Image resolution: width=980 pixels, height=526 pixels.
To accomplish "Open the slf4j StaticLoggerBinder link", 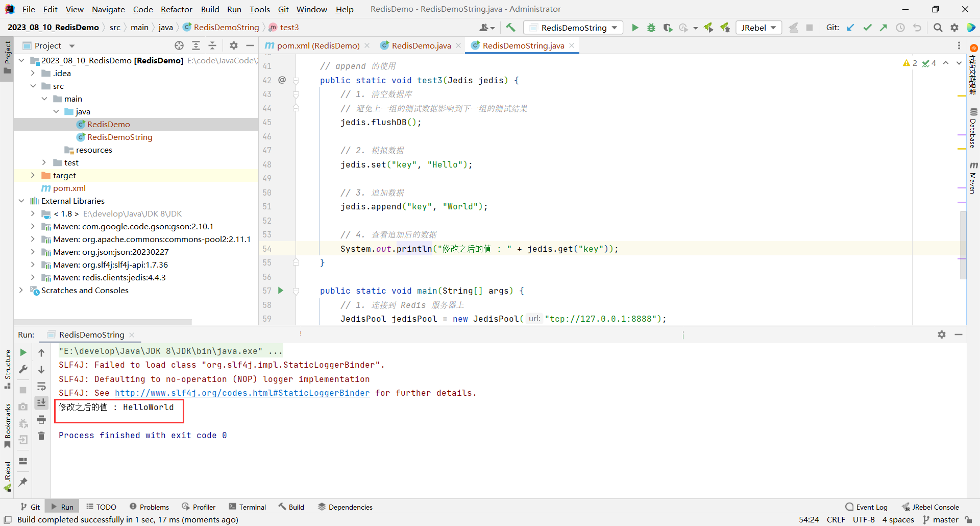I will click(242, 393).
